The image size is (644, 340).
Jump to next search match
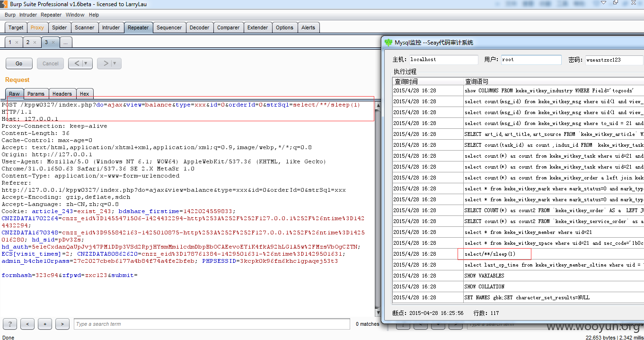pos(62,324)
